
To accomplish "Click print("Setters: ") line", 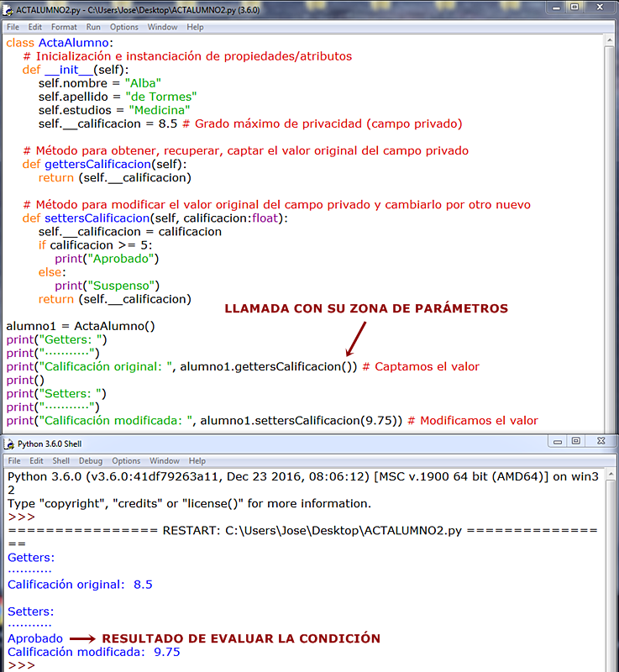I will pos(56,394).
